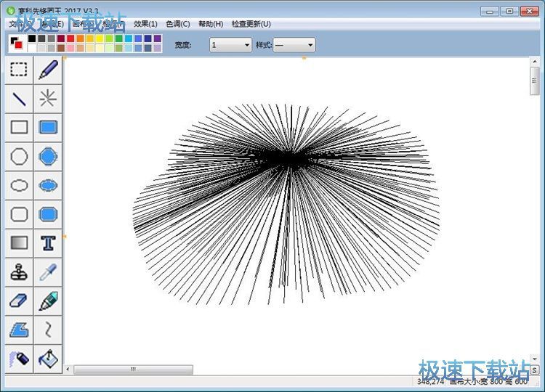Select the filled rectangle tool
The height and width of the screenshot is (392, 545).
click(x=49, y=128)
